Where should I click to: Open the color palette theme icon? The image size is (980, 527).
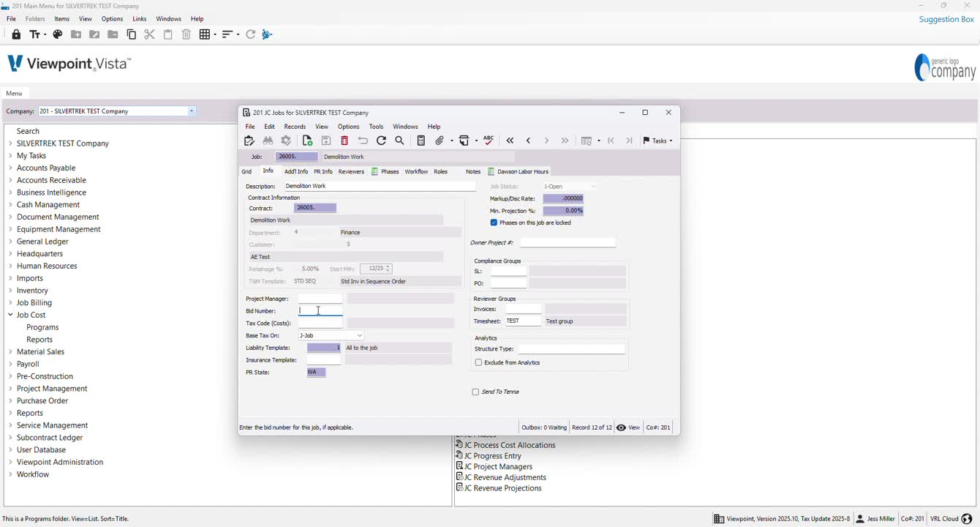coord(58,34)
